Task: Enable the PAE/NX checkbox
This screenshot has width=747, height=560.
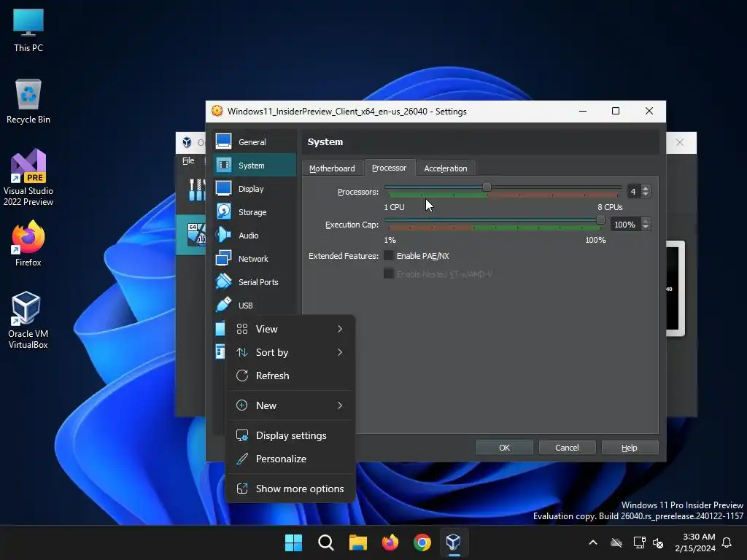Action: click(x=389, y=256)
